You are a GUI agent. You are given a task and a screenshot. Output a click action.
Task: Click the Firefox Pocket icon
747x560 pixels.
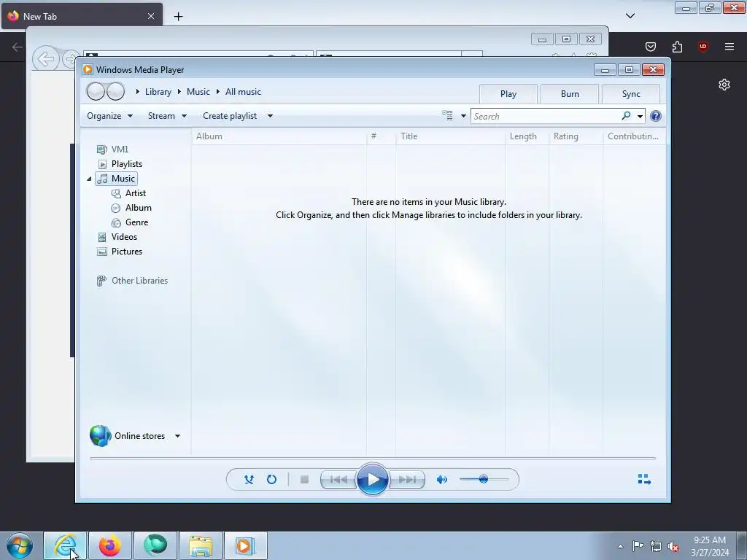click(650, 47)
